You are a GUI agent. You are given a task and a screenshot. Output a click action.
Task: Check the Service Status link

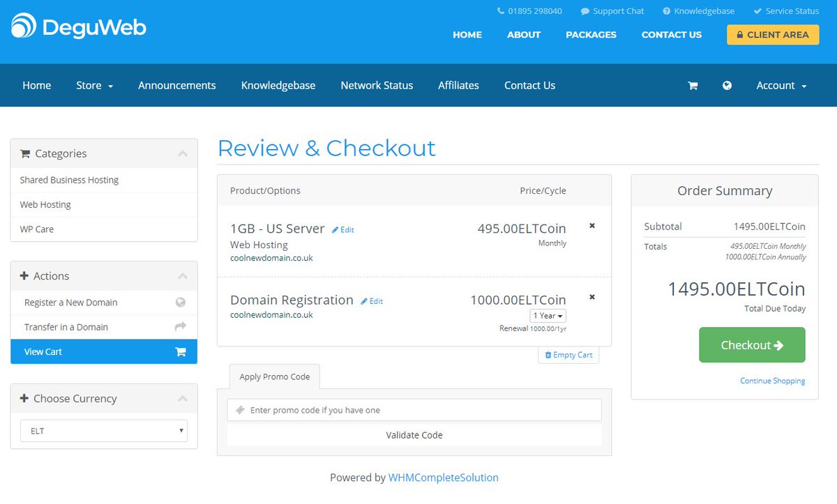[x=786, y=11]
